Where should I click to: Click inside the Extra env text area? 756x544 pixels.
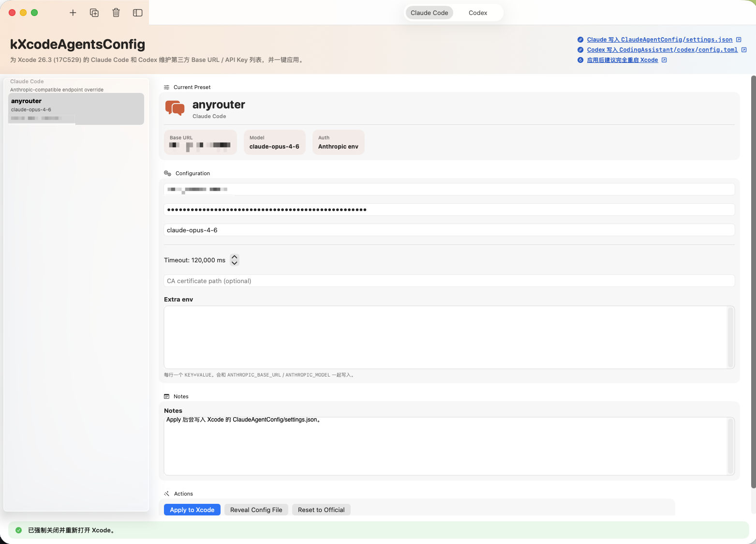click(x=445, y=337)
